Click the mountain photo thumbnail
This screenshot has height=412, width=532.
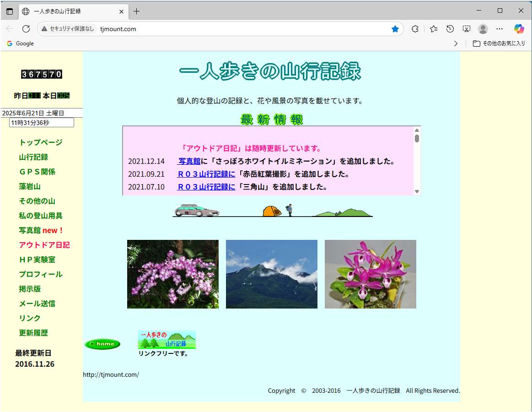271,274
